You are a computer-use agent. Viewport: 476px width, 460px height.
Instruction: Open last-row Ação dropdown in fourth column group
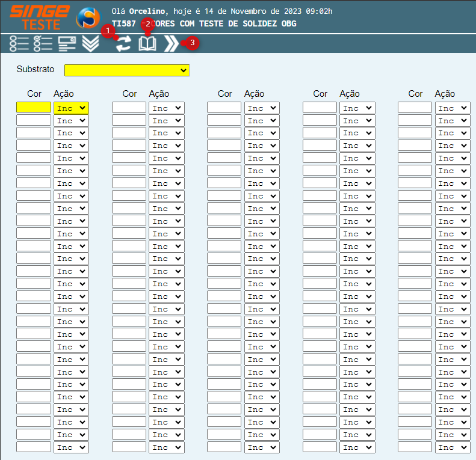click(357, 447)
